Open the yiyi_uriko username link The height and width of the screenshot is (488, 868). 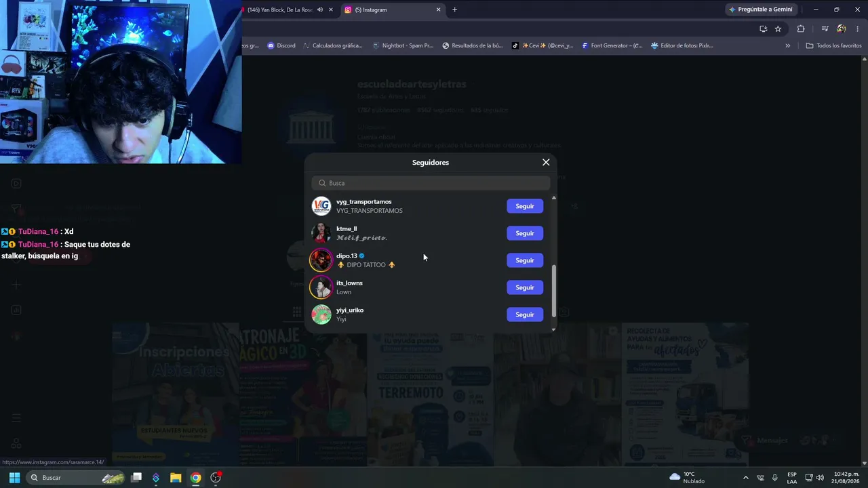(x=350, y=310)
